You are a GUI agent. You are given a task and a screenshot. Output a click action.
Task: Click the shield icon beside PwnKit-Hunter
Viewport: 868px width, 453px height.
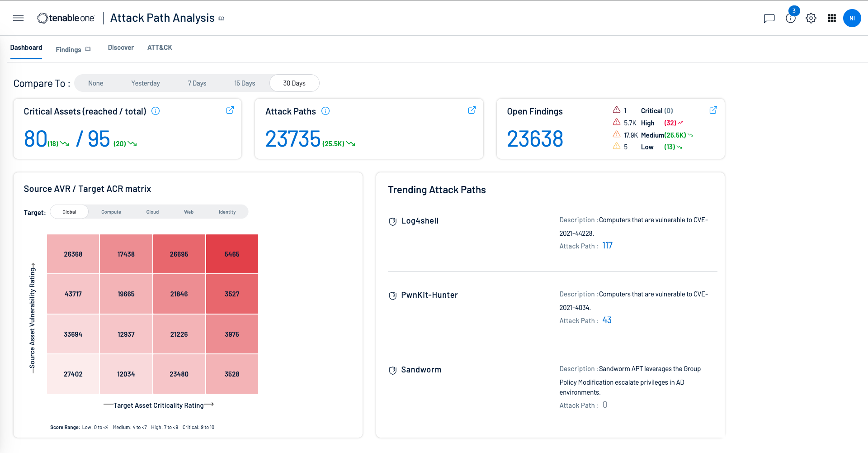pos(393,296)
